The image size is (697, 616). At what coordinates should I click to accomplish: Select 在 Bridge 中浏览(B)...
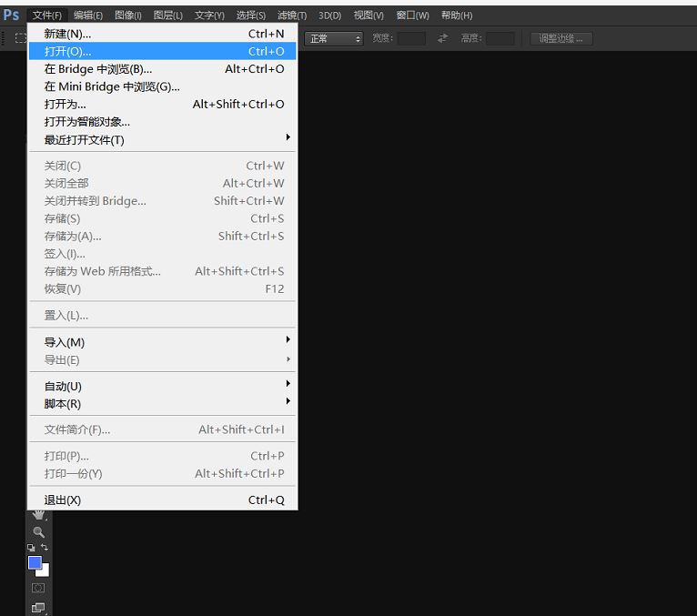click(162, 69)
